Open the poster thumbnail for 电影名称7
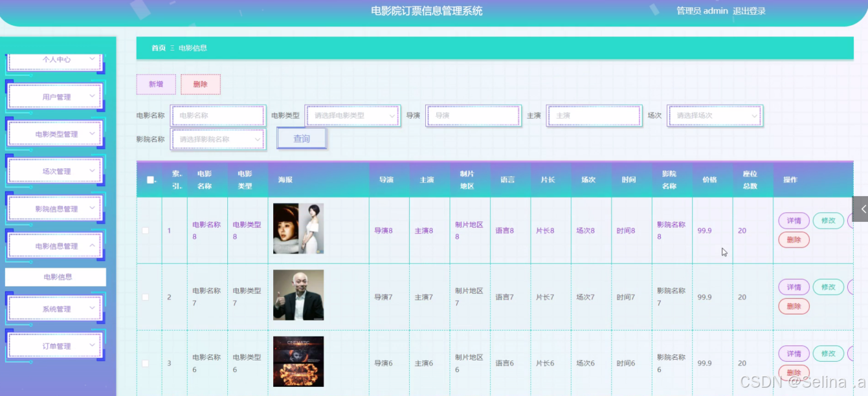868x396 pixels. coord(298,295)
